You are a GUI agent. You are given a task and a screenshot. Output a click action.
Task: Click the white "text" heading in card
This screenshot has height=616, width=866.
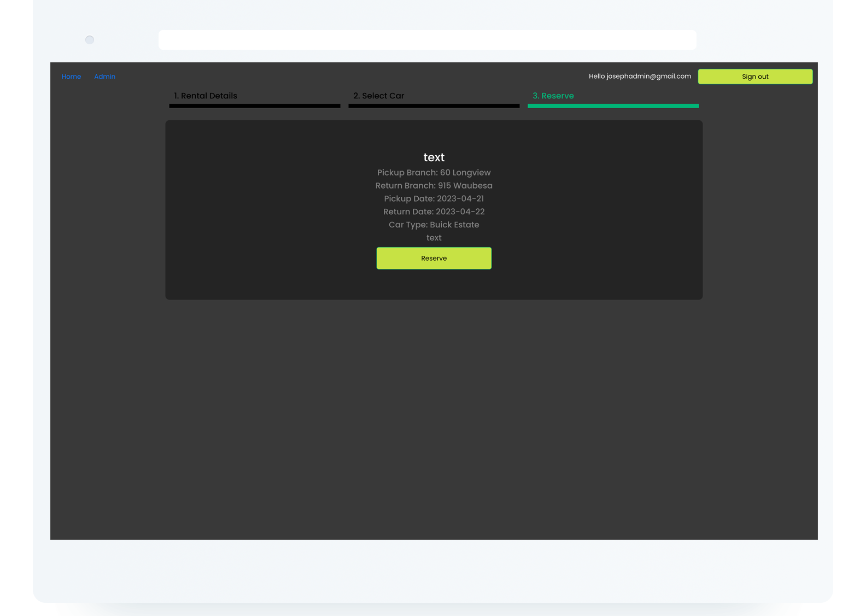(434, 157)
